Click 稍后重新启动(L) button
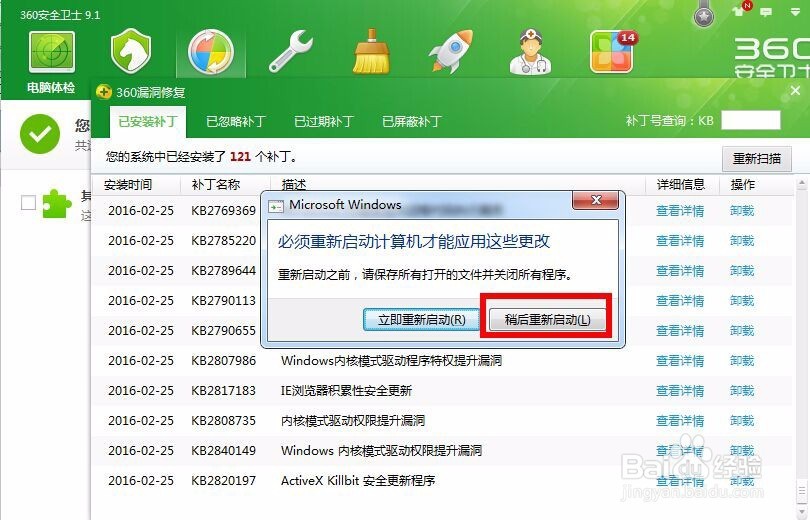 (547, 320)
